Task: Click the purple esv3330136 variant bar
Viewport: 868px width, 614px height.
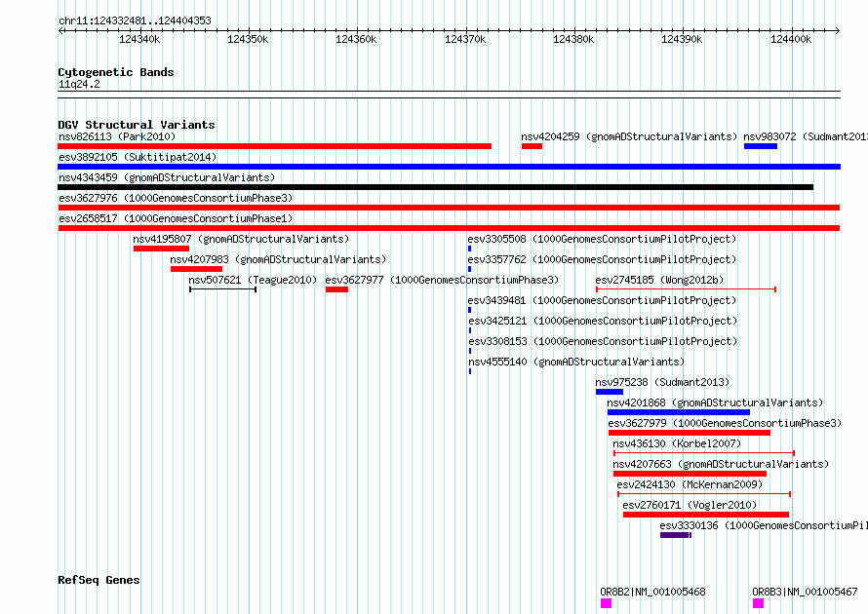Action: coord(675,535)
